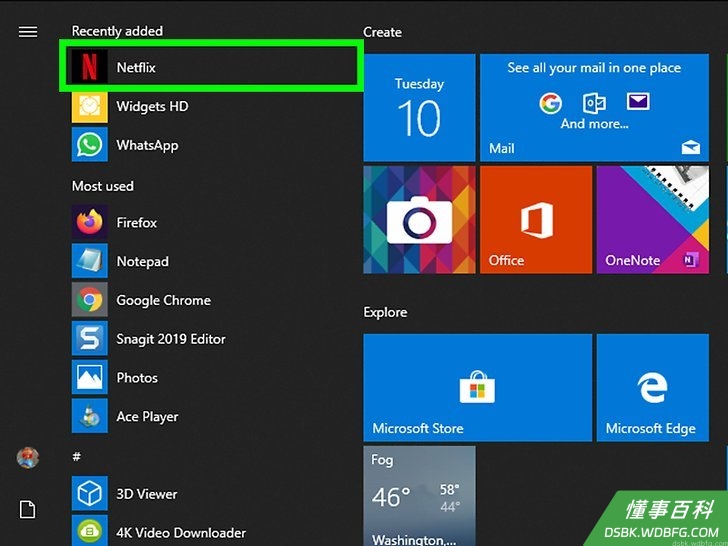Open the Office tile

click(x=536, y=220)
